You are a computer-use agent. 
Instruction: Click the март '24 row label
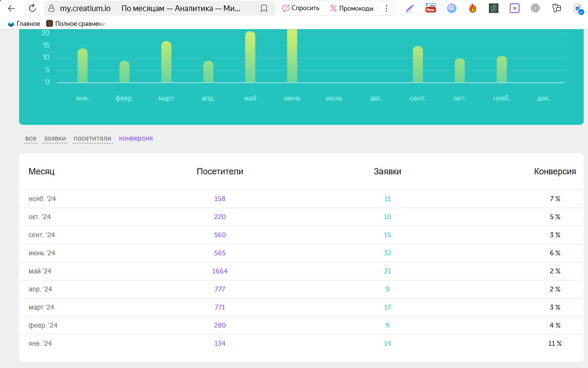pos(41,307)
